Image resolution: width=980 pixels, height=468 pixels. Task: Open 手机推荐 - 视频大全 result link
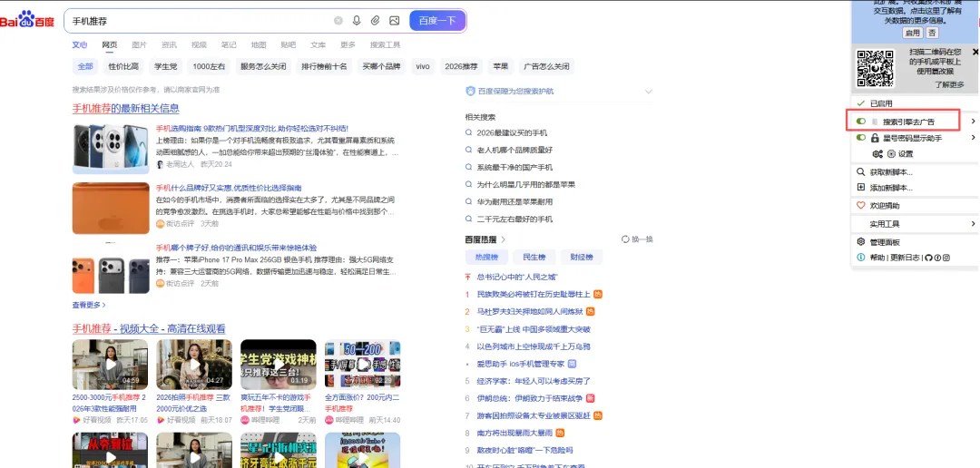click(149, 328)
